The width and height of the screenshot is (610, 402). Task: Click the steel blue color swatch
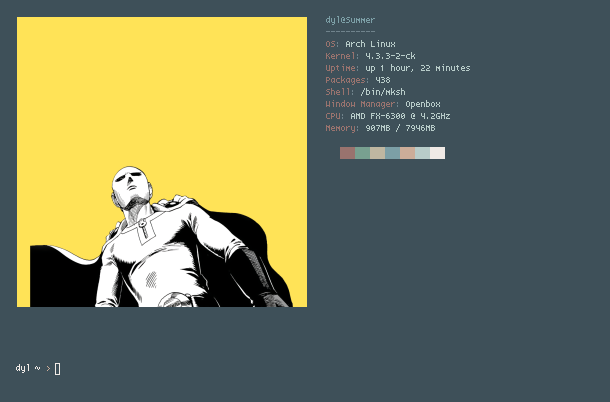pyautogui.click(x=393, y=153)
